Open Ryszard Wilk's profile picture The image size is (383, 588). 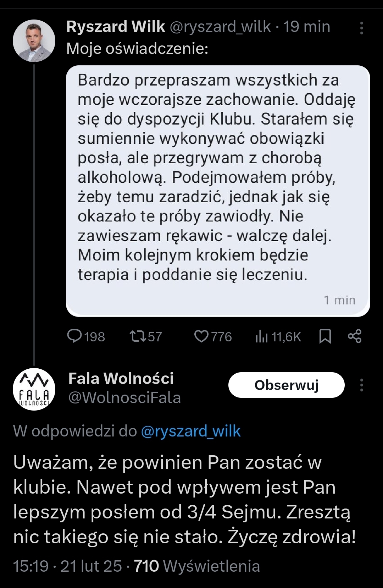point(34,41)
